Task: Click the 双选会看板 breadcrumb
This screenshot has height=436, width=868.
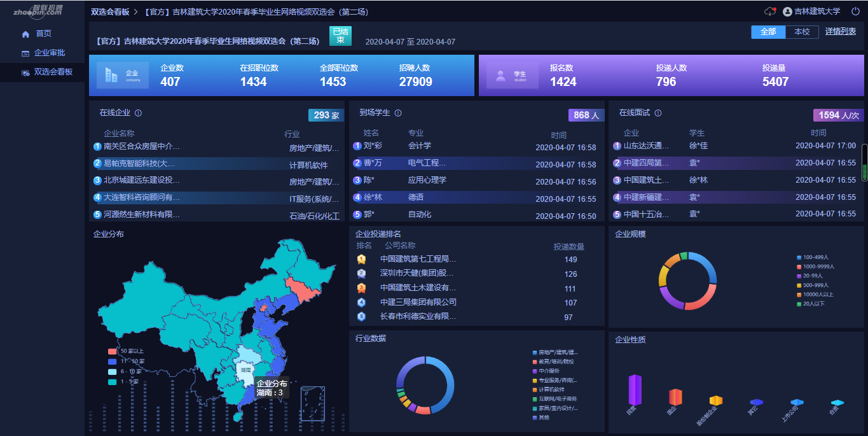Action: pos(110,12)
